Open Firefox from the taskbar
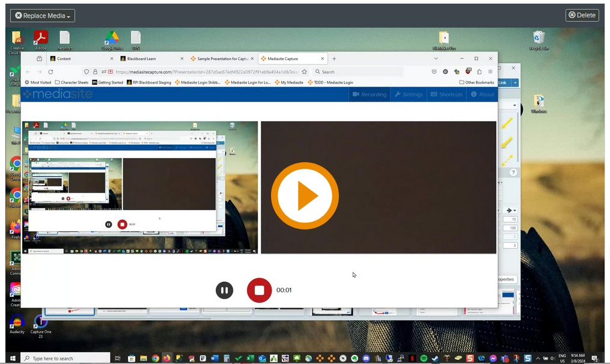This screenshot has width=610, height=364. (x=167, y=359)
